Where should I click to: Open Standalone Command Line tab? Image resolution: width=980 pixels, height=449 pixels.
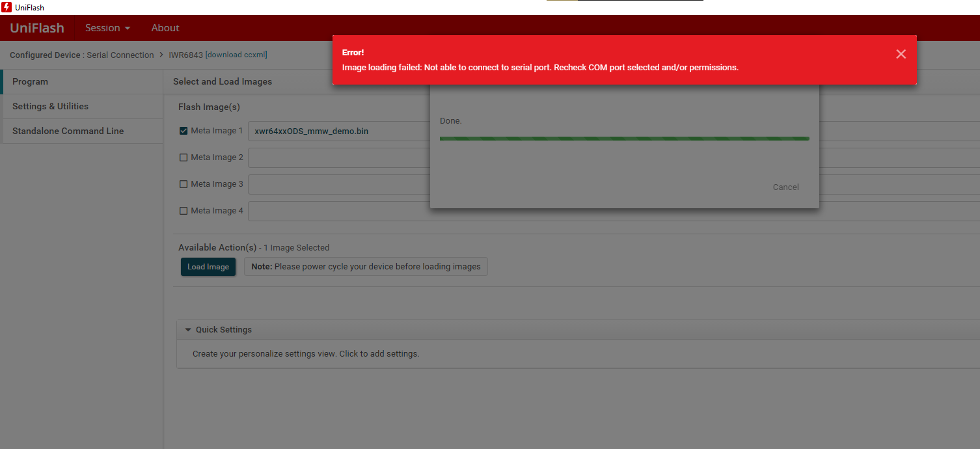(82, 131)
